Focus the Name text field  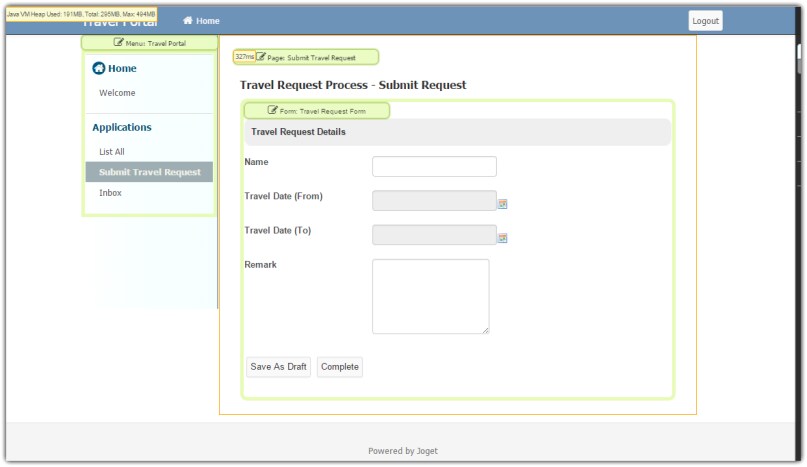click(x=434, y=166)
